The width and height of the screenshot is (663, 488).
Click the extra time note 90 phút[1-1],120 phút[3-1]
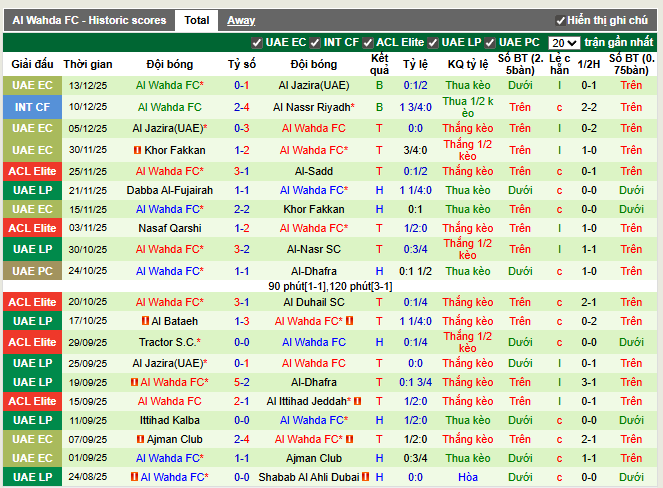pos(330,286)
